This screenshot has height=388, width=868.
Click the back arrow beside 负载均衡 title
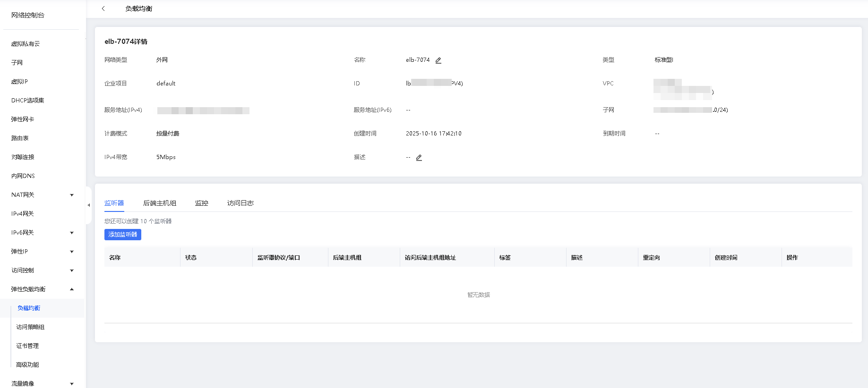[103, 8]
